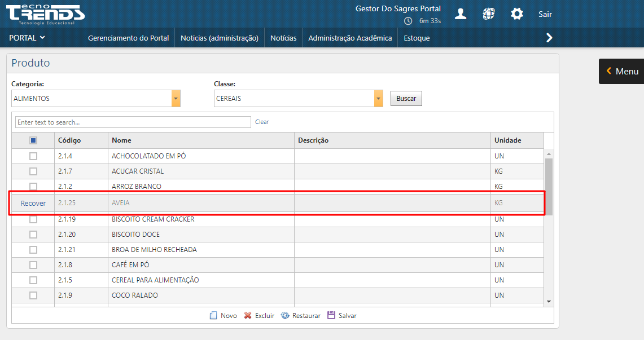Viewport: 644px width, 340px height.
Task: Click Recover link for AVEIA row
Action: [33, 204]
